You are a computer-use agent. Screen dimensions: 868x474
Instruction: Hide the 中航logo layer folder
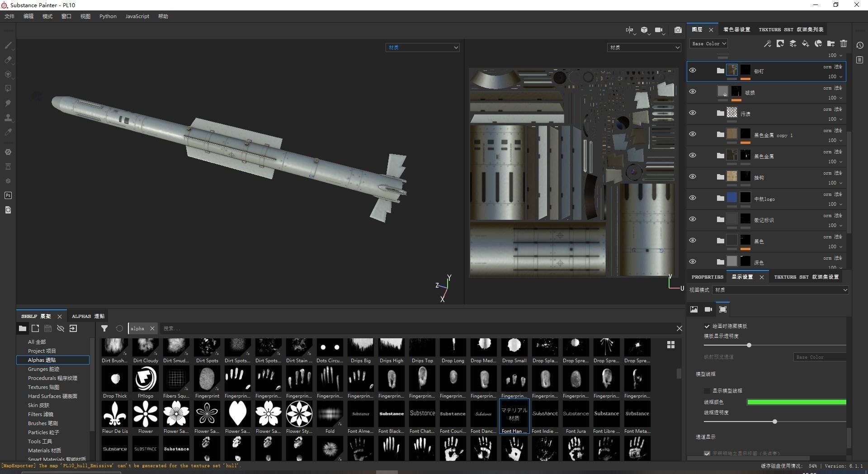[693, 198]
